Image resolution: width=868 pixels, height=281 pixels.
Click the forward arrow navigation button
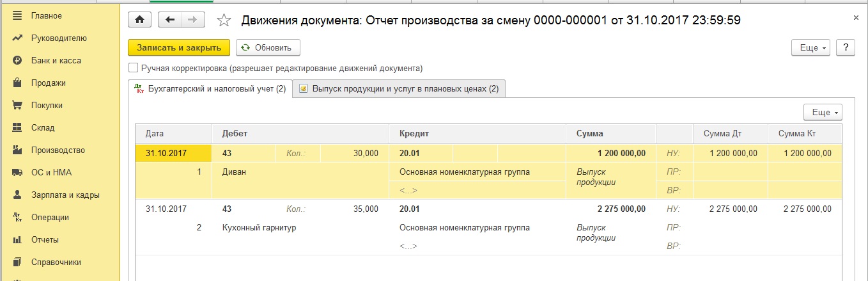[x=191, y=20]
